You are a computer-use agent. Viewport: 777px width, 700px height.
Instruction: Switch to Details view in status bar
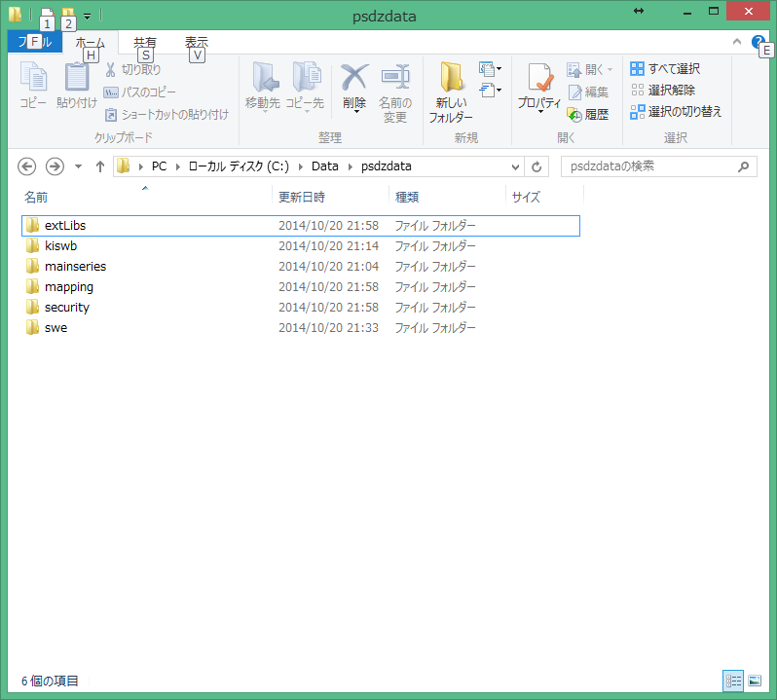pos(733,681)
